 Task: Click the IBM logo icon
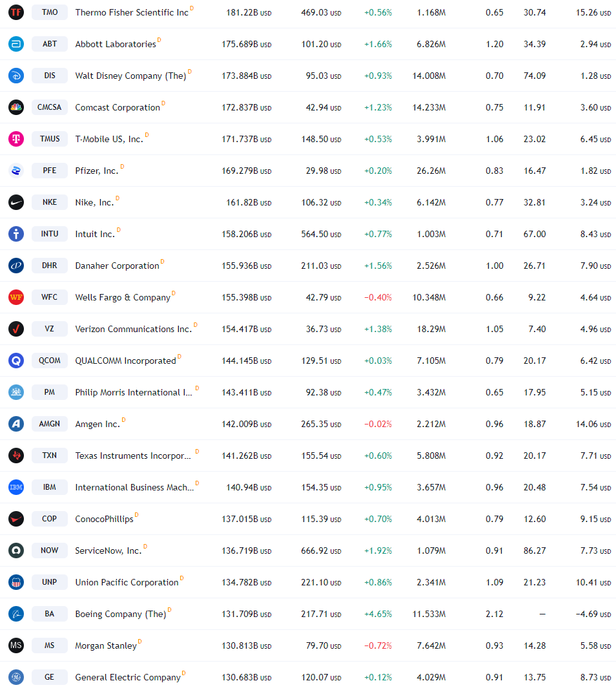point(16,487)
